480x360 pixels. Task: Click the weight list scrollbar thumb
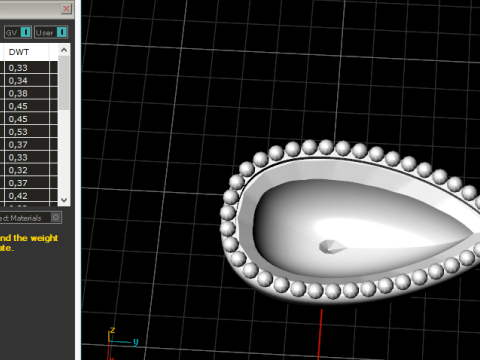tap(64, 83)
